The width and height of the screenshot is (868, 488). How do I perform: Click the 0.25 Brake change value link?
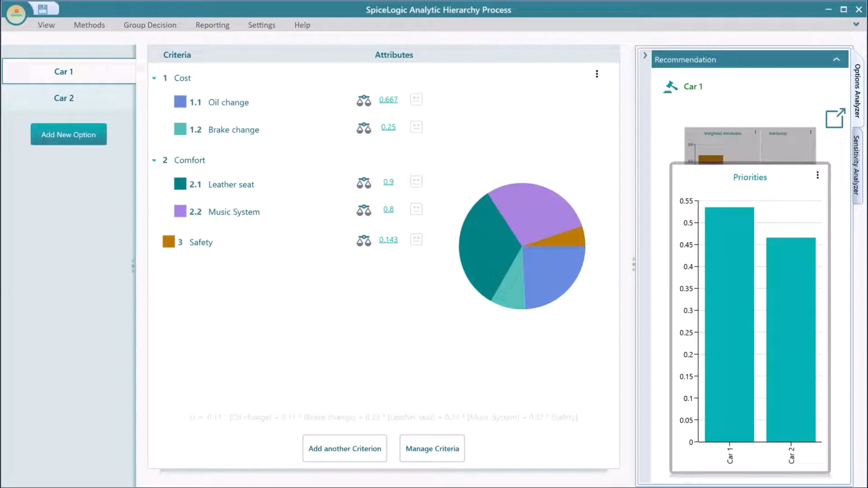click(x=388, y=127)
